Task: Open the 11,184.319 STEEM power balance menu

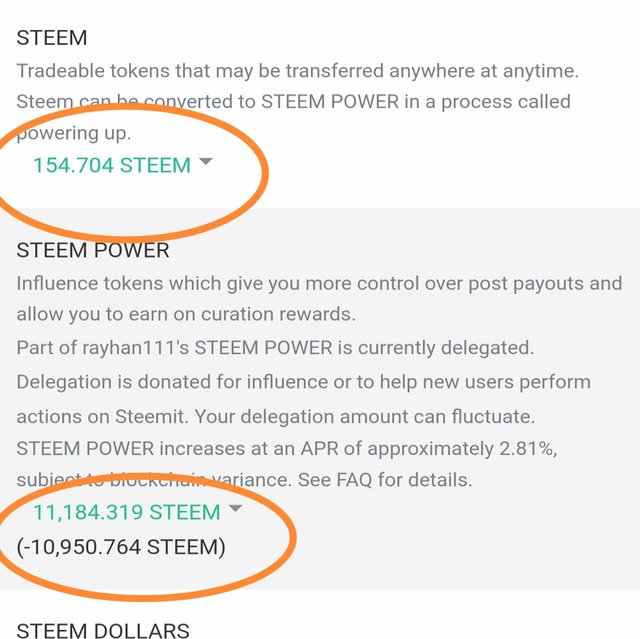Action: click(x=127, y=512)
